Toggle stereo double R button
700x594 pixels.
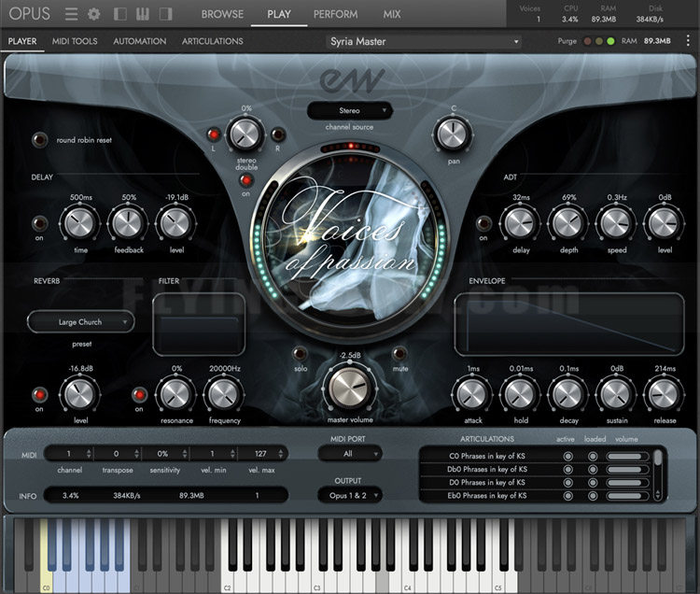pyautogui.click(x=278, y=134)
